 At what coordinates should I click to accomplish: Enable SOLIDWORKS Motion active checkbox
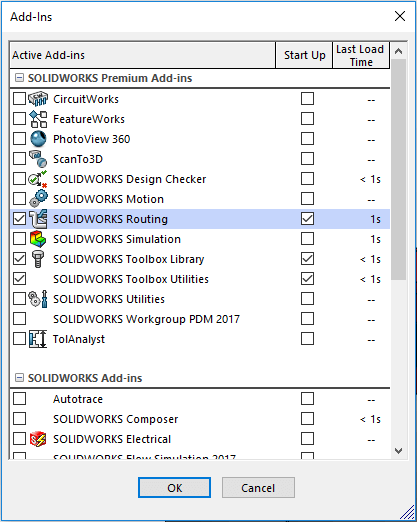(x=19, y=199)
